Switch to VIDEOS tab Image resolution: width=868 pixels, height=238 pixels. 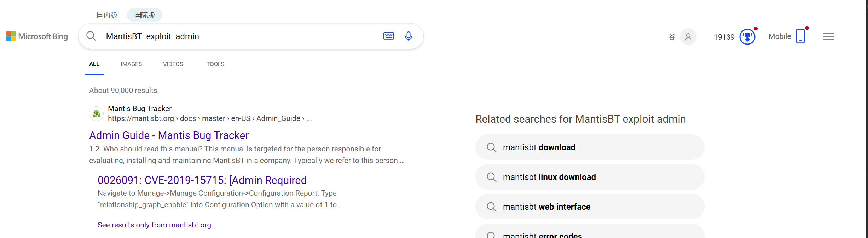tap(173, 64)
